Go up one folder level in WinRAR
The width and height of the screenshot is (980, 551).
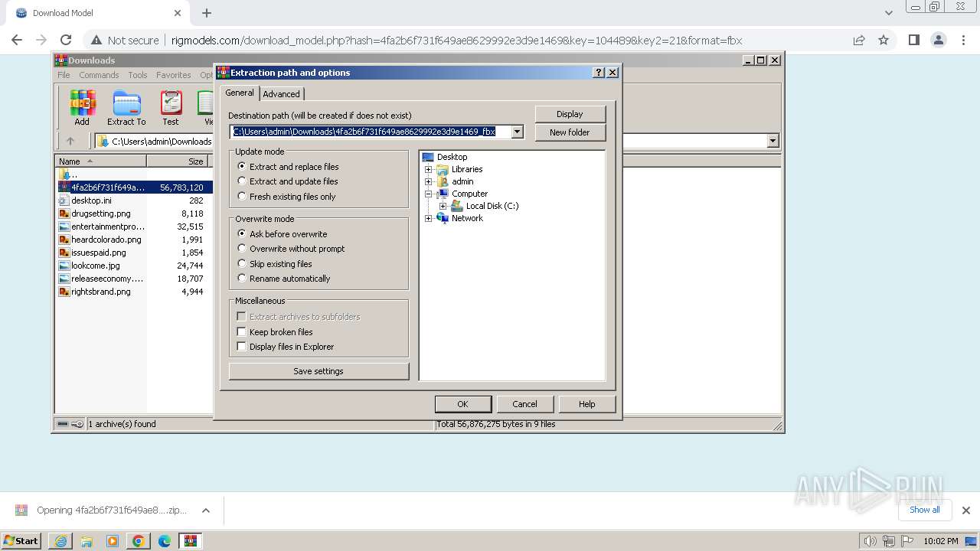pos(70,141)
